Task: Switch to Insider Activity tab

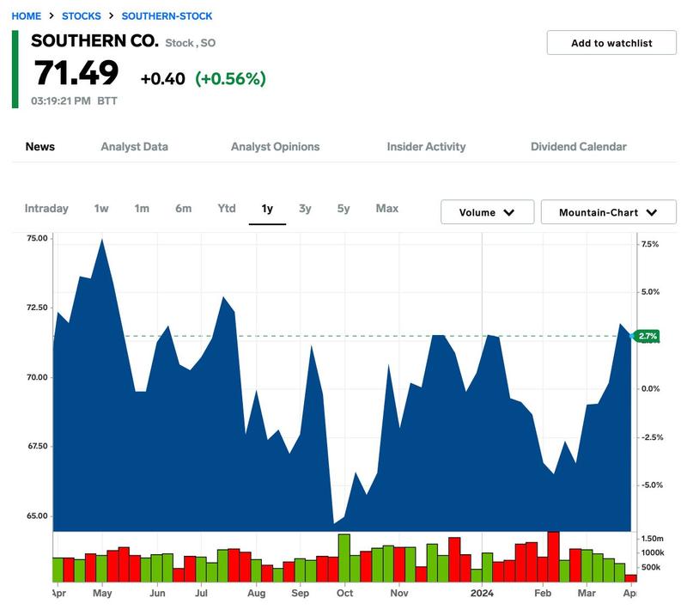Action: tap(426, 146)
